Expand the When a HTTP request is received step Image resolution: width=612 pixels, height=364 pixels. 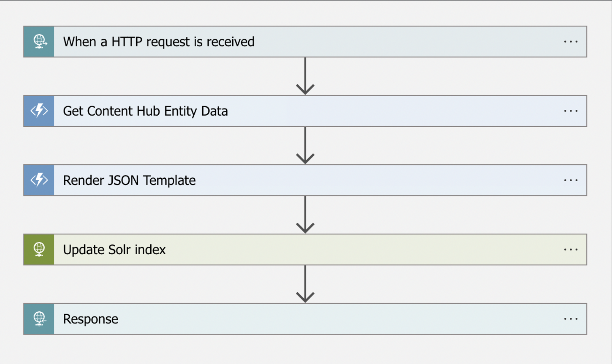(x=305, y=42)
